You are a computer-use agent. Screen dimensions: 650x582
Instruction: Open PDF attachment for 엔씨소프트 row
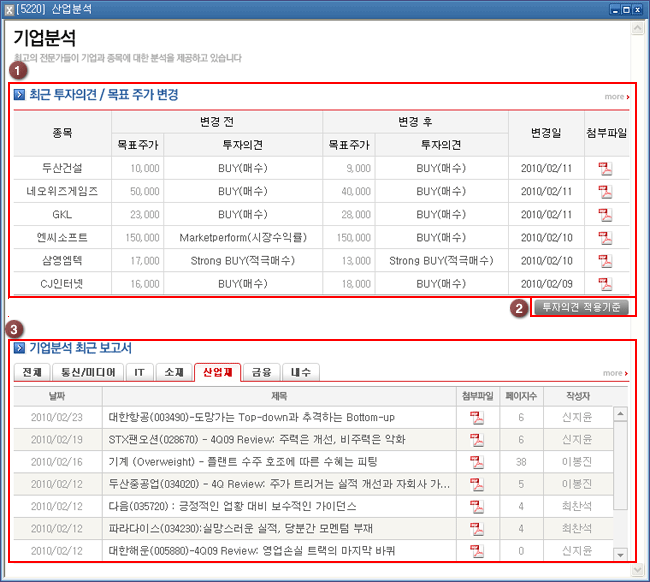point(605,238)
